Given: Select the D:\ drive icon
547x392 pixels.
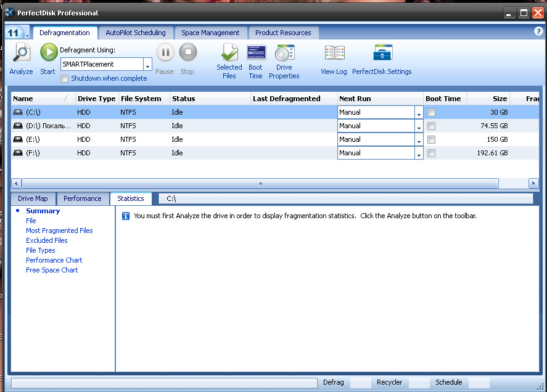Looking at the screenshot, I should pos(18,126).
